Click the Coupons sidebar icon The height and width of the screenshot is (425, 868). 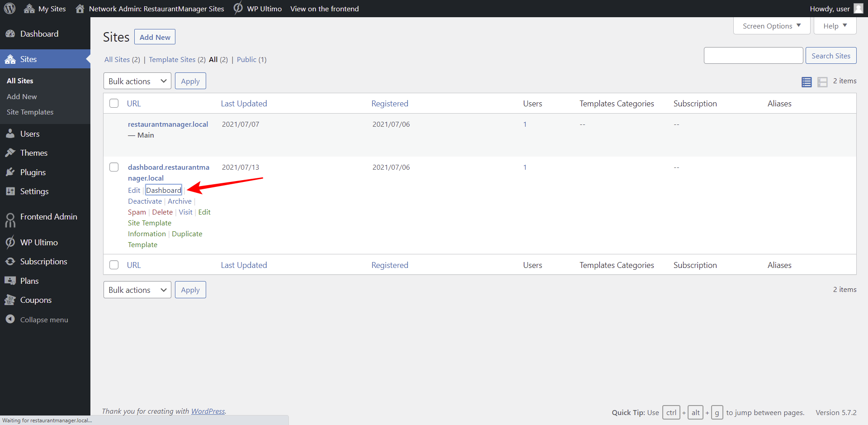click(11, 300)
